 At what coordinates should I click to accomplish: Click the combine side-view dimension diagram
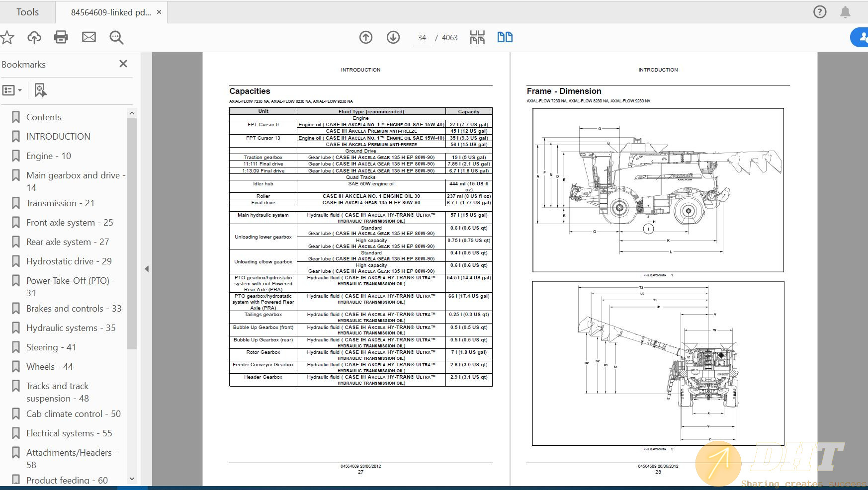(x=658, y=190)
